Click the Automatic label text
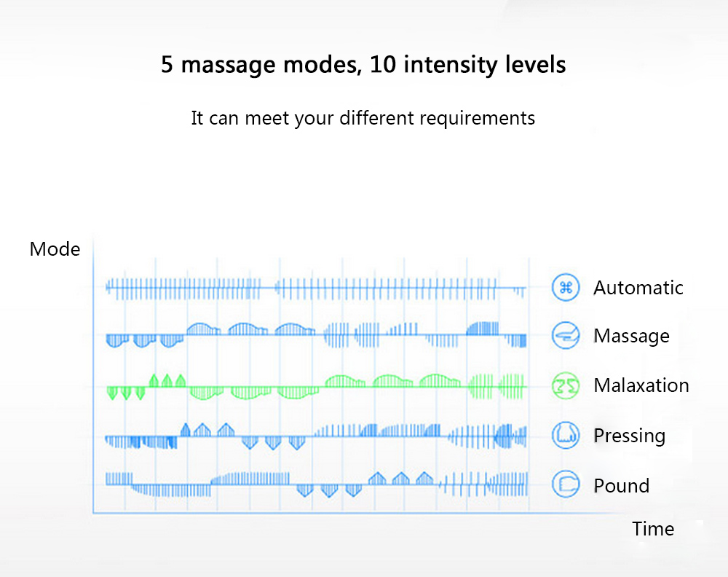 tap(638, 288)
